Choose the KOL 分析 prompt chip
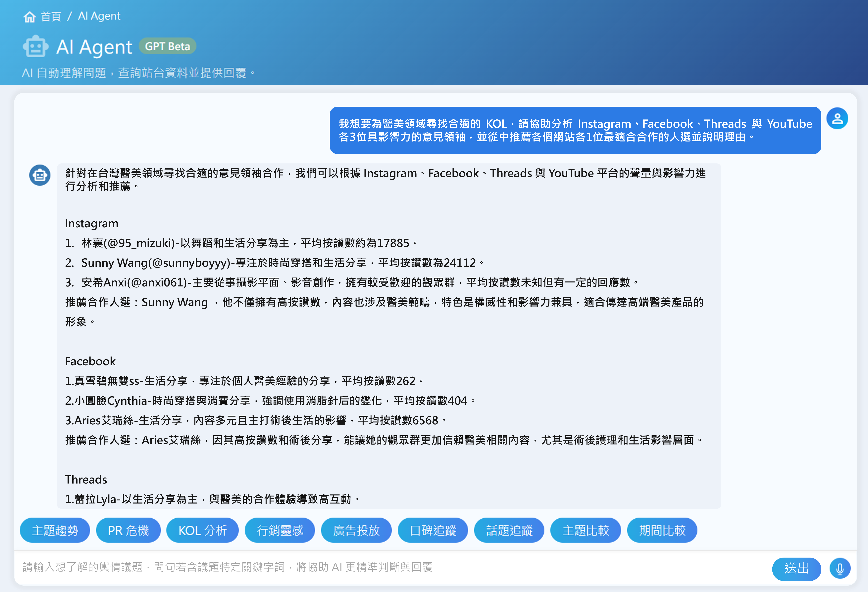The image size is (868, 593). (202, 530)
